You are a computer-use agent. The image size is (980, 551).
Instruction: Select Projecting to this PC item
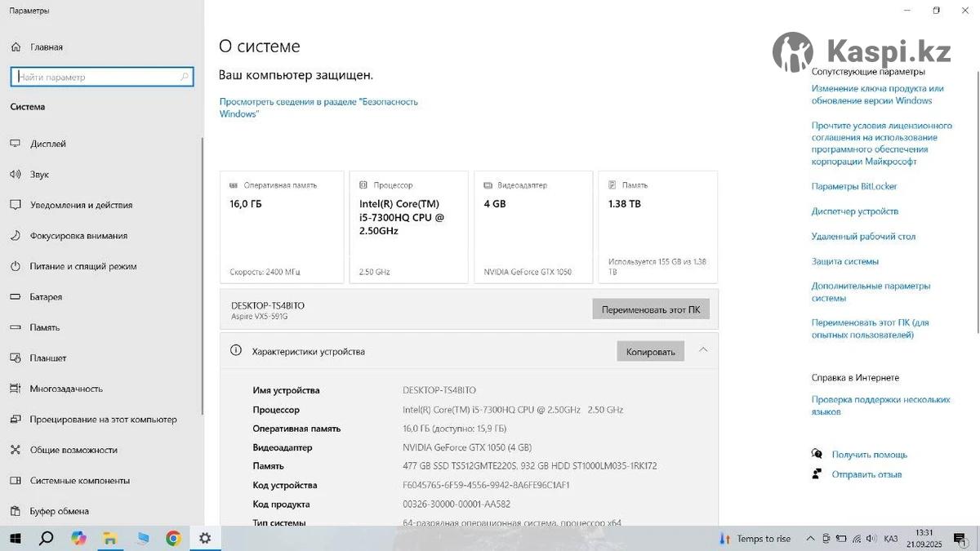click(103, 420)
